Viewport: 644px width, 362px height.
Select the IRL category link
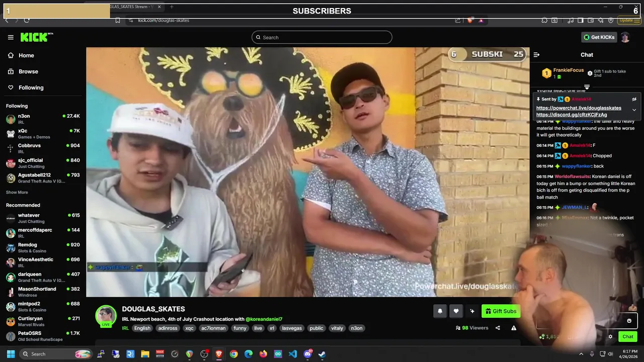pos(125,328)
